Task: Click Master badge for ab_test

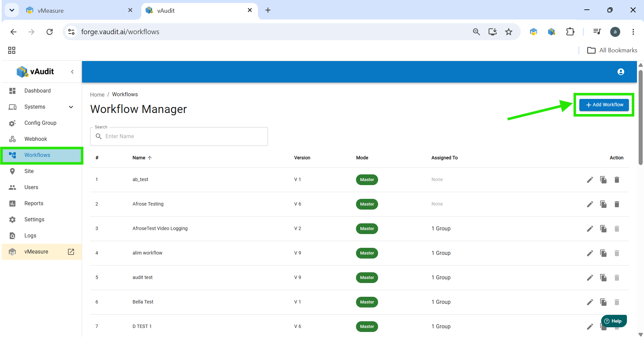Action: point(367,180)
